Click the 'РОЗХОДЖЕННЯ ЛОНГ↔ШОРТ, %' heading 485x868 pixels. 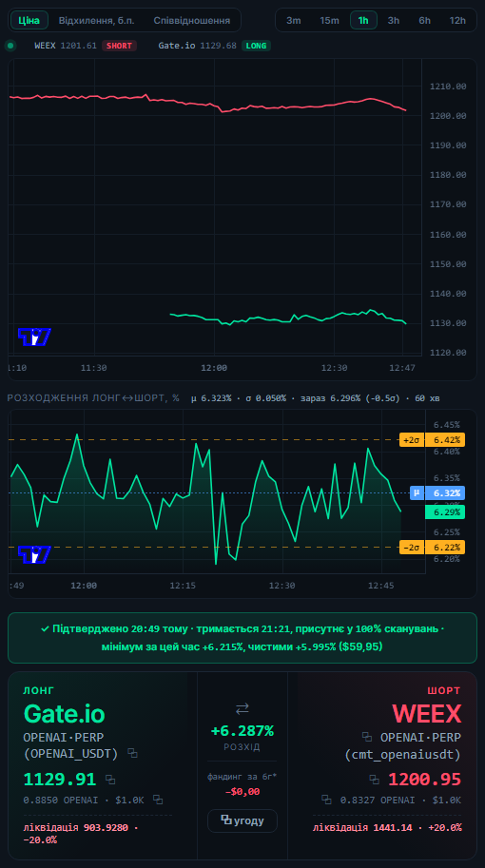coord(93,398)
